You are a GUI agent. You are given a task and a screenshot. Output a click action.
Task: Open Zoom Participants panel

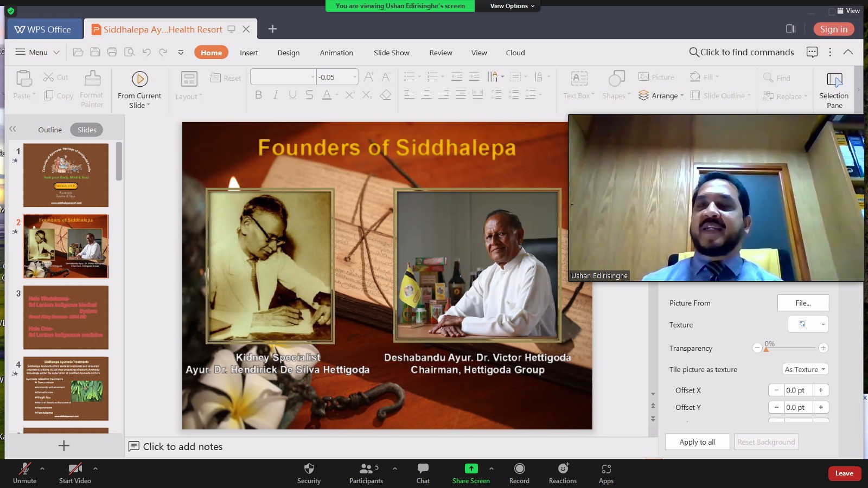tap(366, 473)
